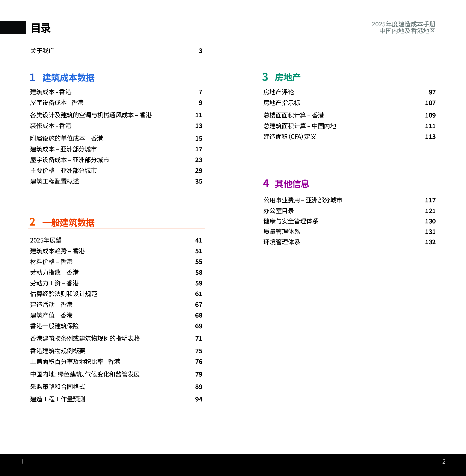Open 劳动力指数 – 香港

54,272
